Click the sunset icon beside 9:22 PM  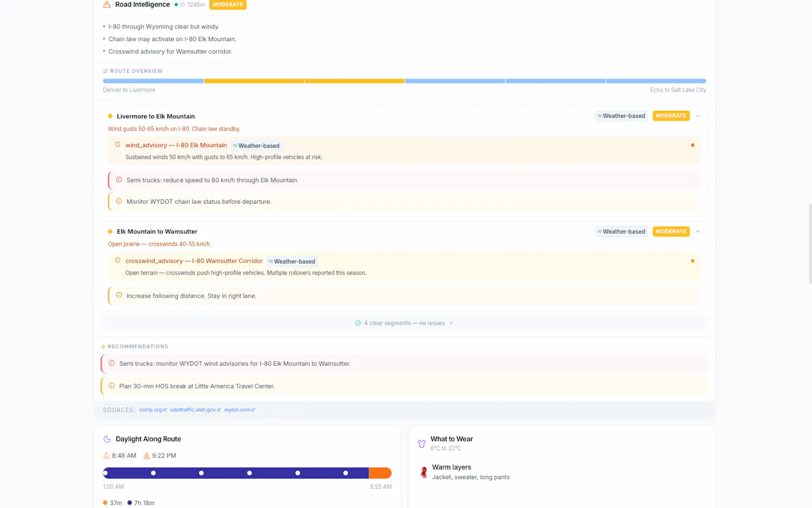(147, 456)
